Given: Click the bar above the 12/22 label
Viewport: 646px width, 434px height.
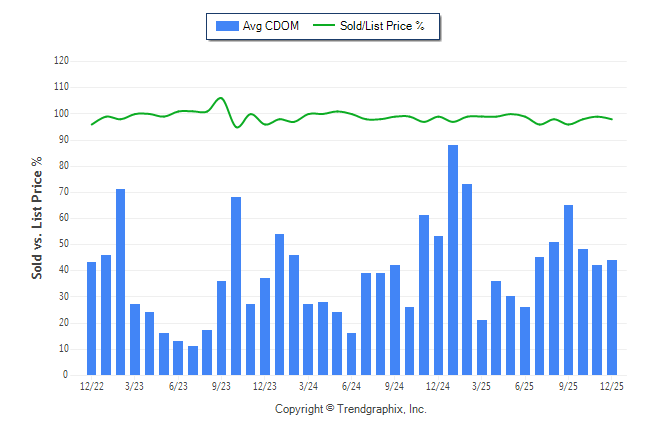Looking at the screenshot, I should coord(91,318).
